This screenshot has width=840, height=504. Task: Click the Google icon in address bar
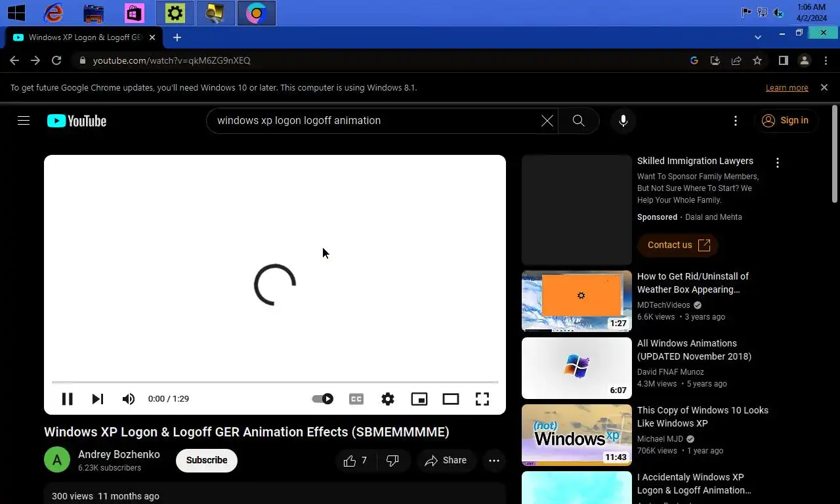click(x=694, y=60)
